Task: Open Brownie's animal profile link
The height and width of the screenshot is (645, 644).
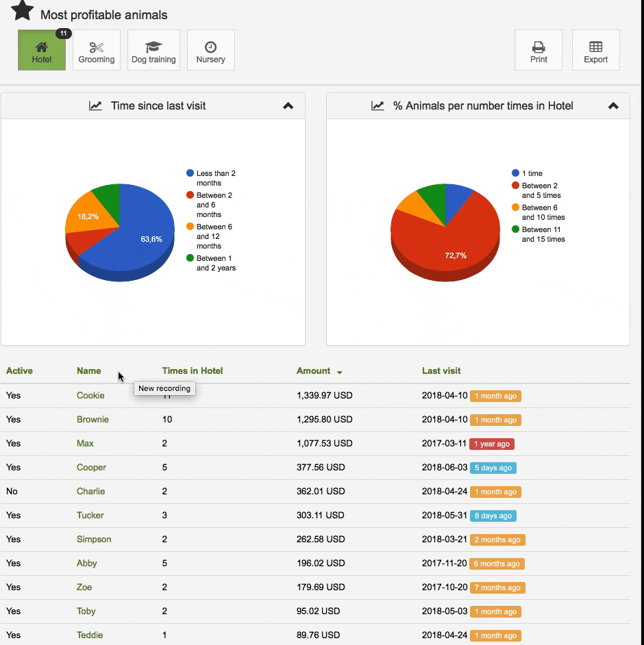Action: point(92,419)
